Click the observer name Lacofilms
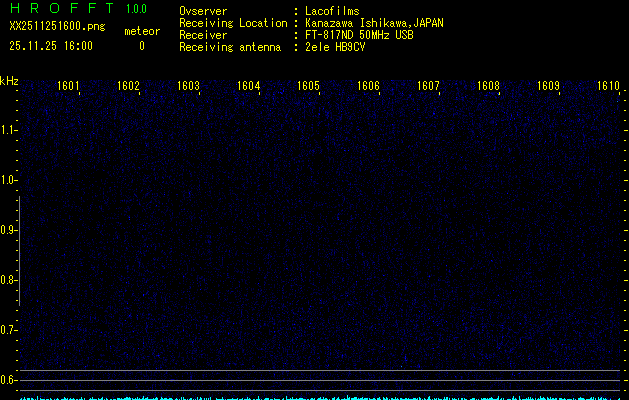 (x=332, y=11)
